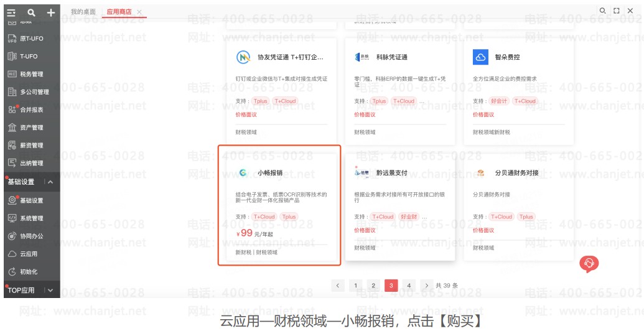This screenshot has width=644, height=331.
Task: Collapse the 基础设置 section header
Action: [50, 182]
